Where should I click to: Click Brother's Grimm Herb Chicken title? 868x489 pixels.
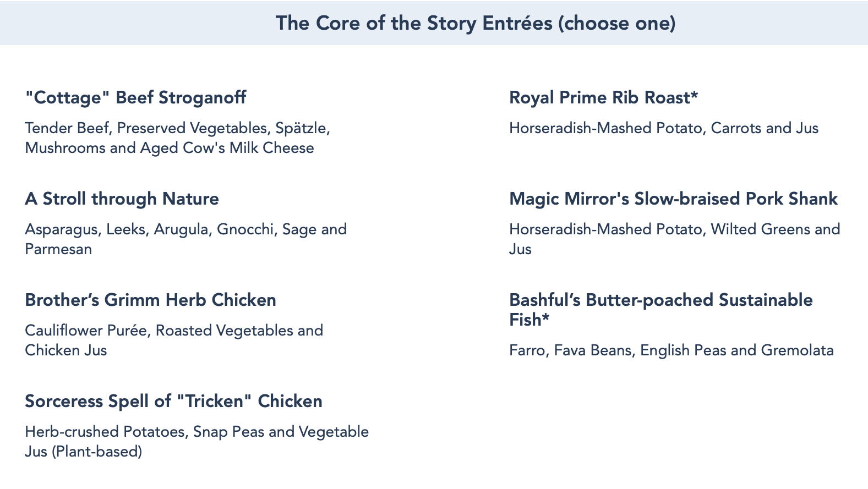pyautogui.click(x=150, y=300)
